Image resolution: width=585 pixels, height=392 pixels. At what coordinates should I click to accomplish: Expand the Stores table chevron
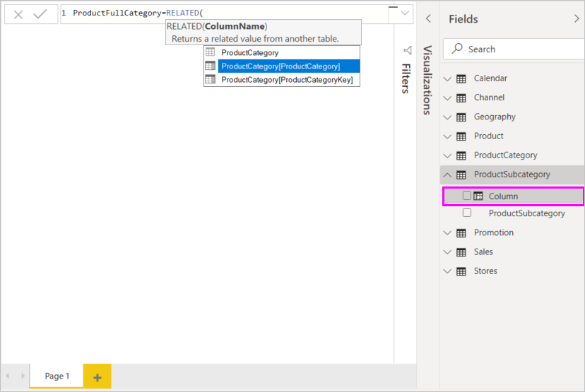(x=447, y=271)
